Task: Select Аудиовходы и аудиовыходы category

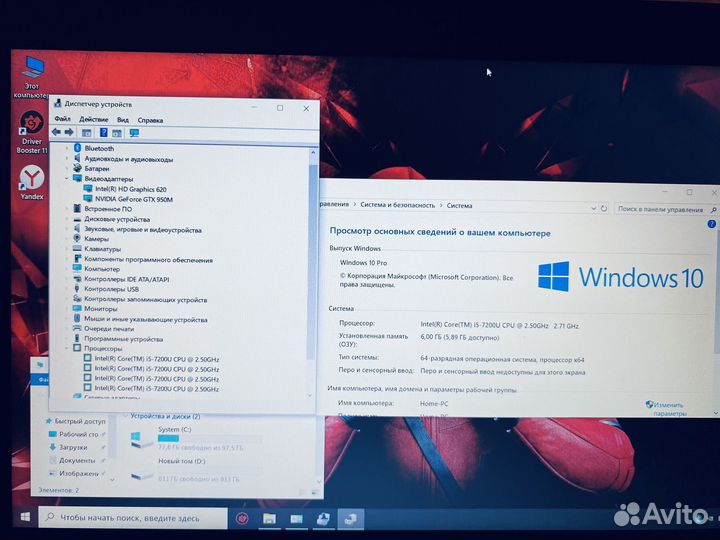Action: click(x=129, y=159)
